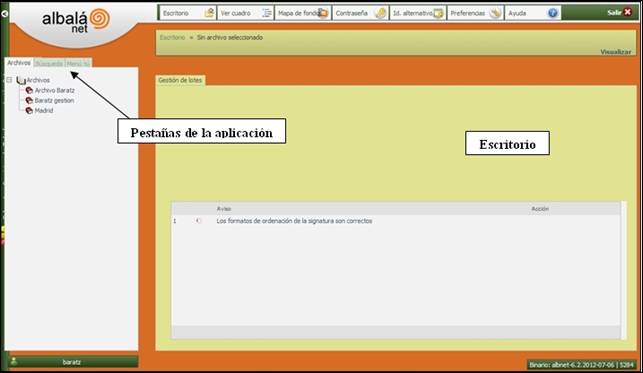This screenshot has height=373, width=643.
Task: Open the Escritorio toolbar button
Action: pyautogui.click(x=187, y=13)
